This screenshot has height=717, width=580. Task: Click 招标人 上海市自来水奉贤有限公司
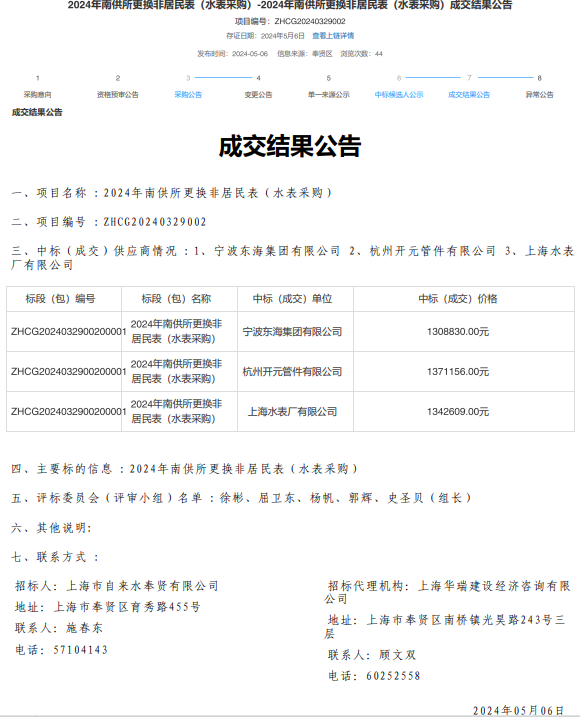coord(117,586)
